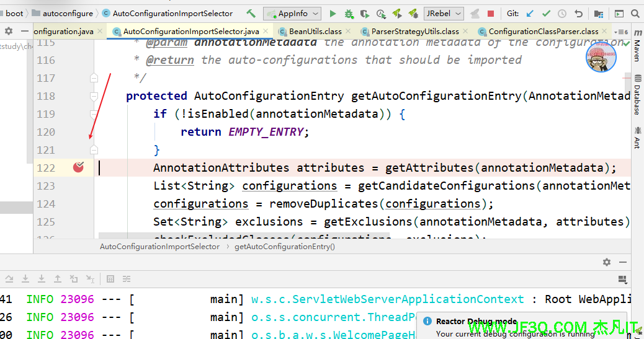Open the Search Everywhere magnifier
Viewport: 644px width, 339px height.
(x=636, y=13)
